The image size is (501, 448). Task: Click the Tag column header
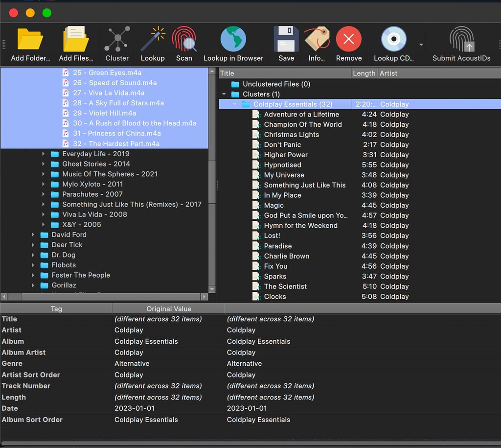click(56, 308)
